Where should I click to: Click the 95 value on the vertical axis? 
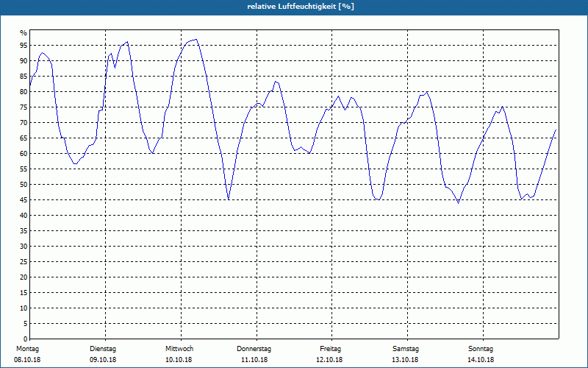tap(24, 46)
